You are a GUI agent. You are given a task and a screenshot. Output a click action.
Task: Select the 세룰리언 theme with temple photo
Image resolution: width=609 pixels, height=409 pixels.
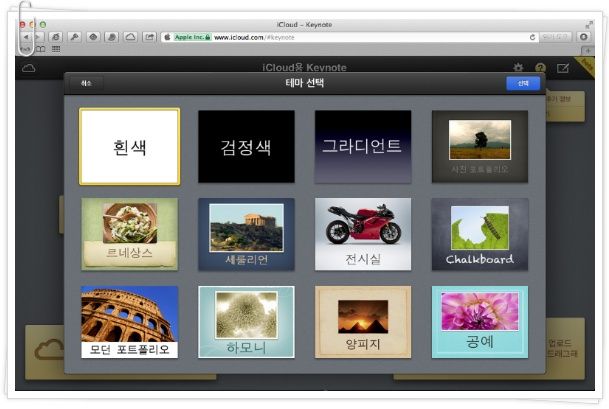pos(246,234)
